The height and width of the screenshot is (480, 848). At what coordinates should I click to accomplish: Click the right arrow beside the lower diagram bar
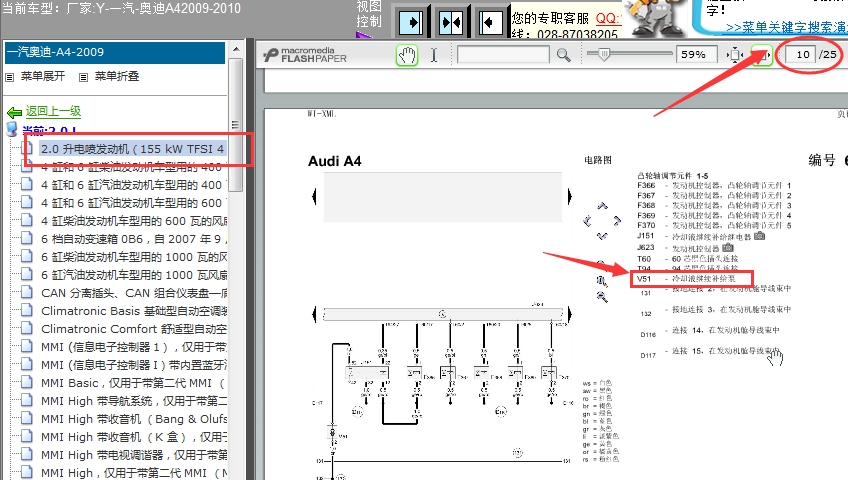[569, 314]
